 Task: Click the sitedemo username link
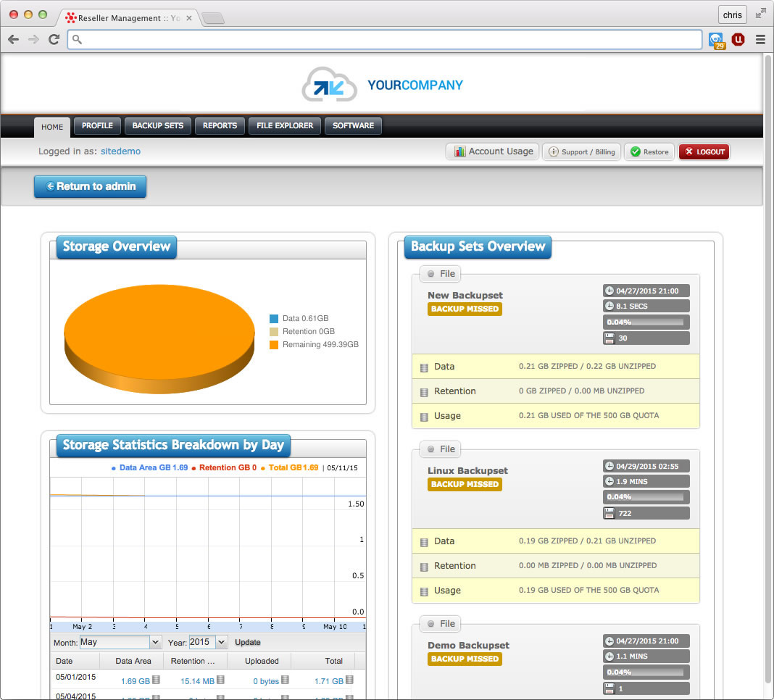pos(120,151)
